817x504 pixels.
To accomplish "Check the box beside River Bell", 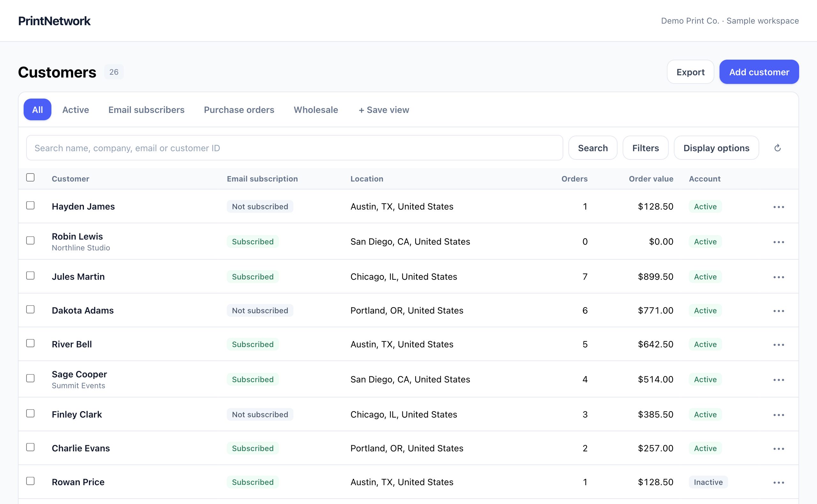I will [30, 343].
